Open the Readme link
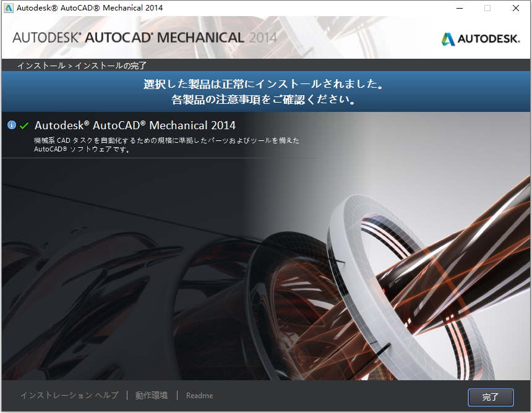The width and height of the screenshot is (532, 413). (199, 395)
